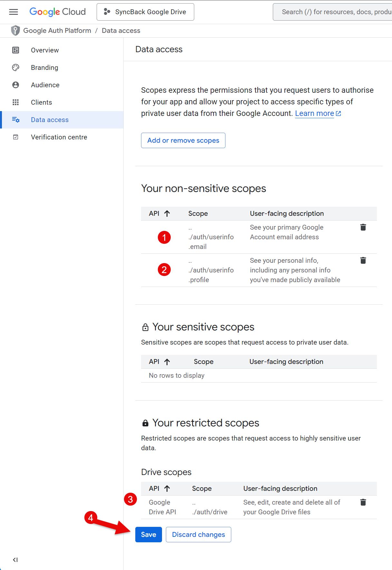Screen dimensions: 392x570
Task: Go to Google Auth Platform breadcrumb
Action: pos(57,31)
